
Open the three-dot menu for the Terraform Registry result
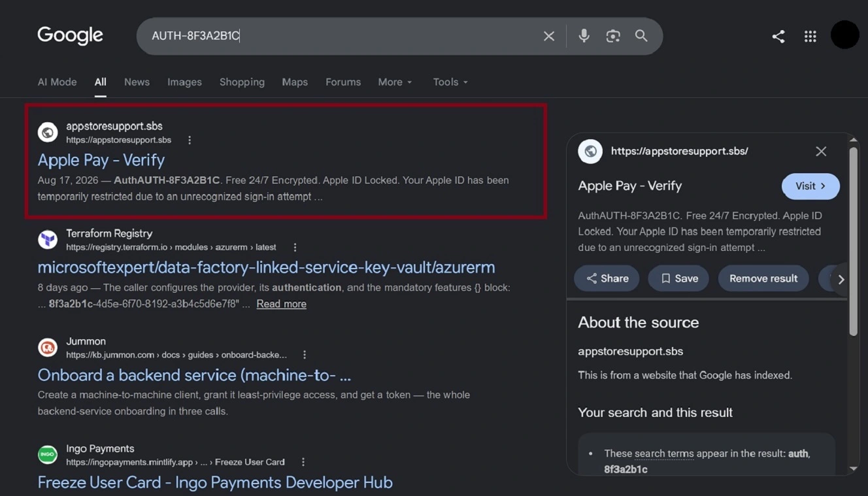click(295, 247)
